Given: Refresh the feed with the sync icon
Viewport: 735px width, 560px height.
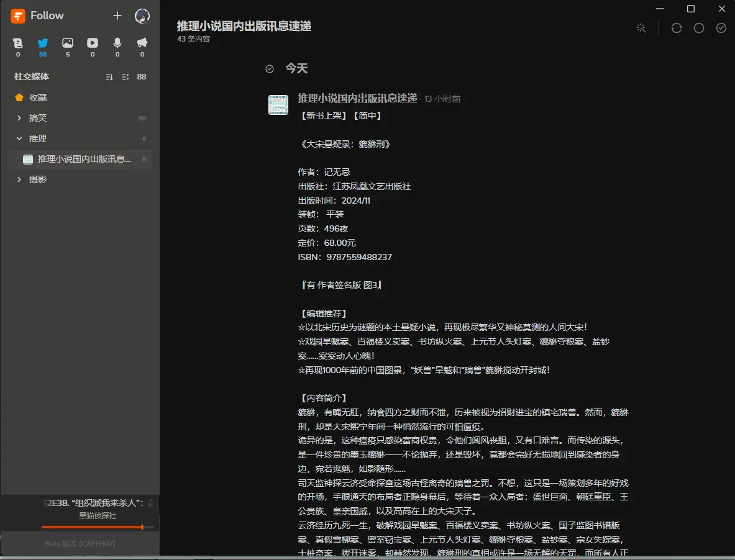Looking at the screenshot, I should pos(676,28).
